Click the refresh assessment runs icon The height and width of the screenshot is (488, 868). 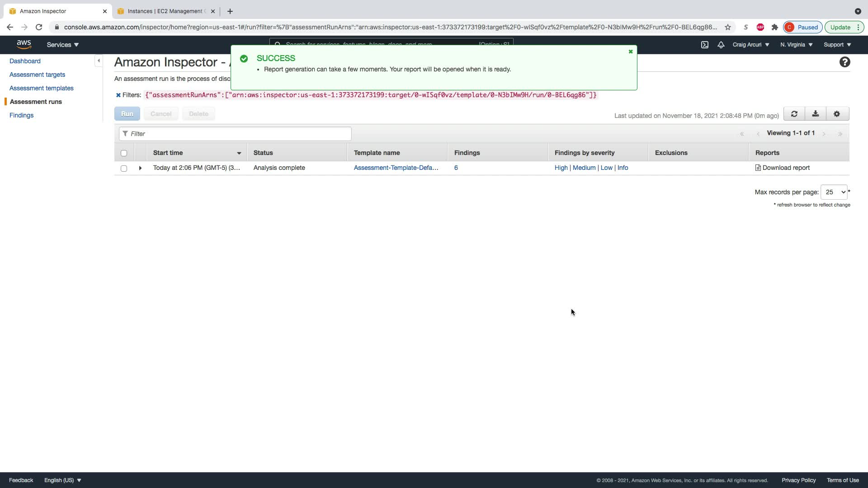click(794, 114)
